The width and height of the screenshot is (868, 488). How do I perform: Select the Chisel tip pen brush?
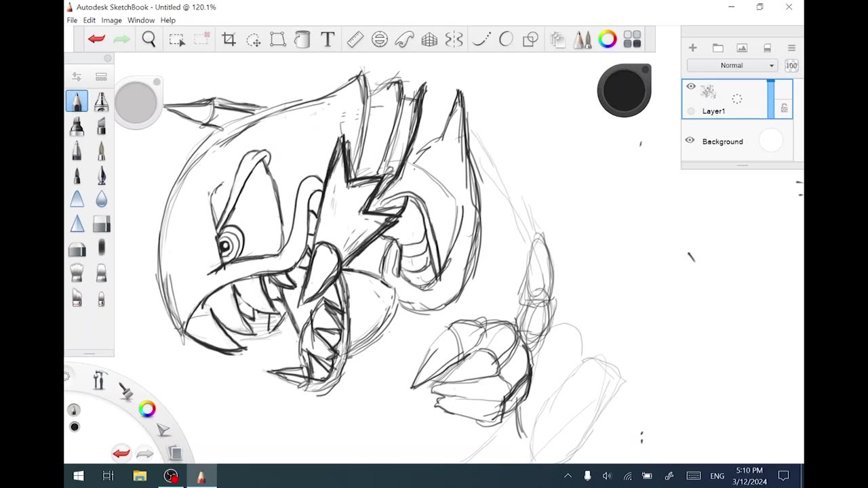click(x=101, y=126)
